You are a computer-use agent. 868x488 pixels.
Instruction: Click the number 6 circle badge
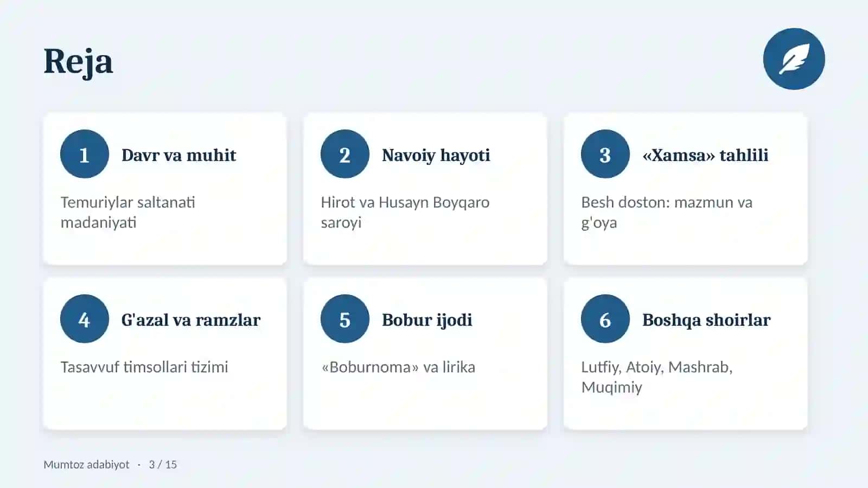pos(605,319)
